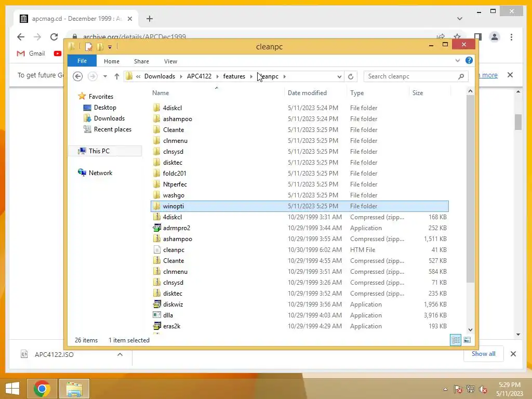Click search magnifier in Search cleanpc box
Image resolution: width=532 pixels, height=399 pixels.
[x=461, y=77]
